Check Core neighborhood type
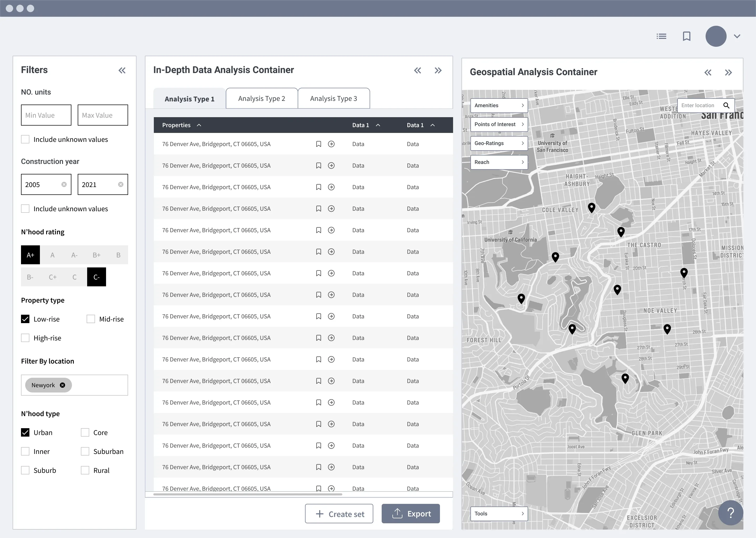This screenshot has height=538, width=756. (x=85, y=432)
